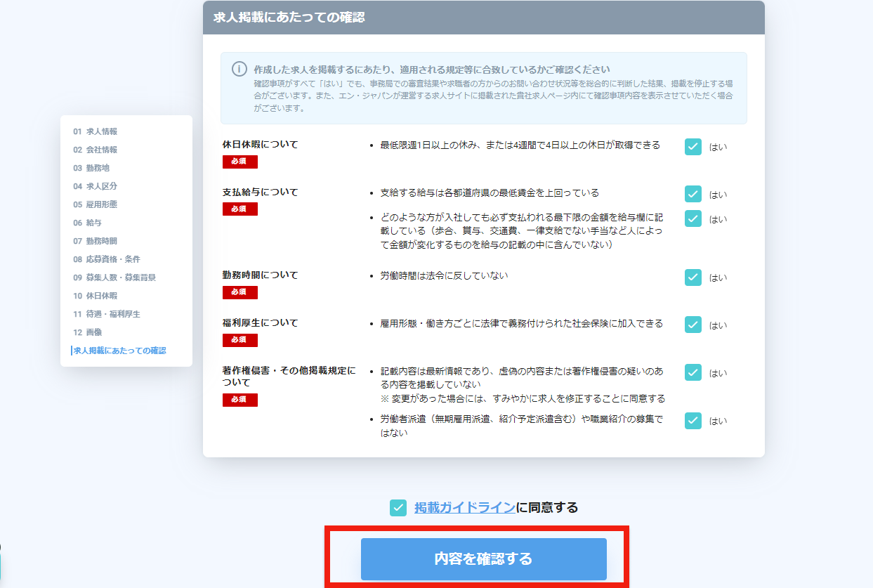
Task: Click the 求人掲載にあたっての確認 panel header
Action: [x=484, y=18]
